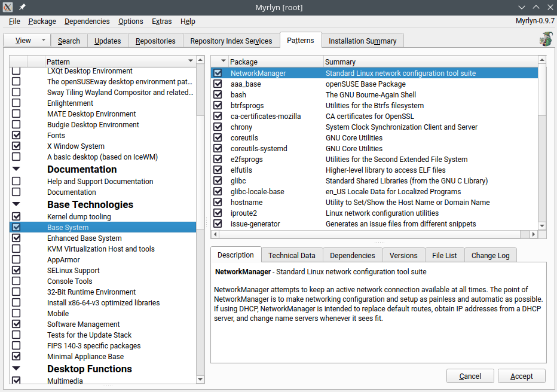
Task: Click the package list scroll-down arrow
Action: click(542, 226)
